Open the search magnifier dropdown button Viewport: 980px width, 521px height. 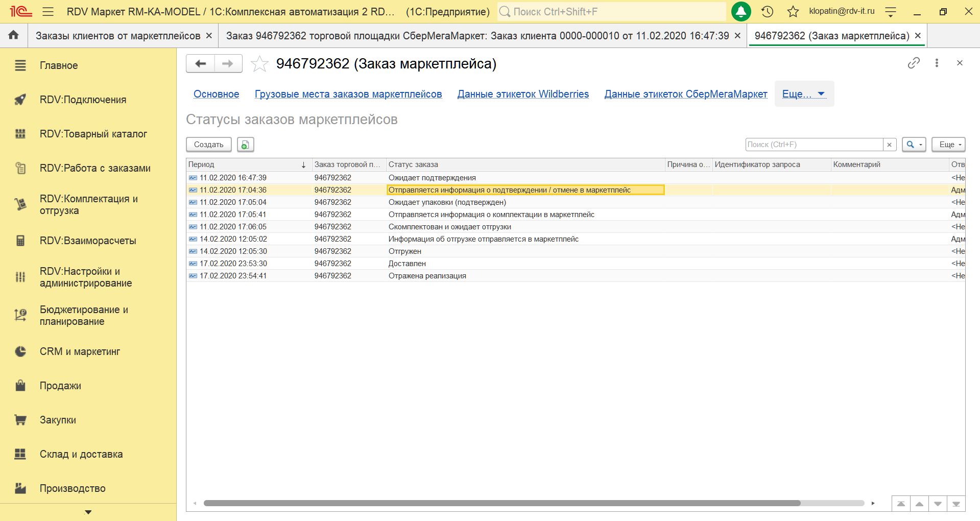tap(914, 145)
